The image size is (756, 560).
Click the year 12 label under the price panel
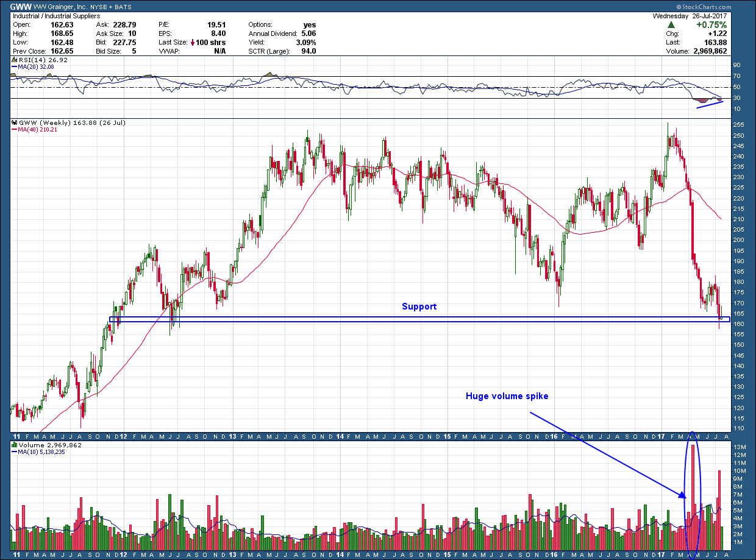pyautogui.click(x=123, y=437)
